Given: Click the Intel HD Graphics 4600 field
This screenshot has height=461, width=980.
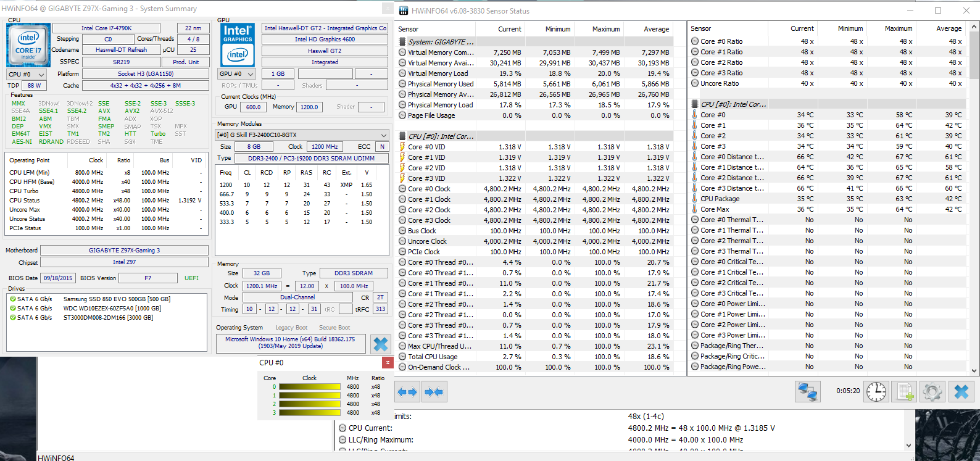Looking at the screenshot, I should 325,39.
